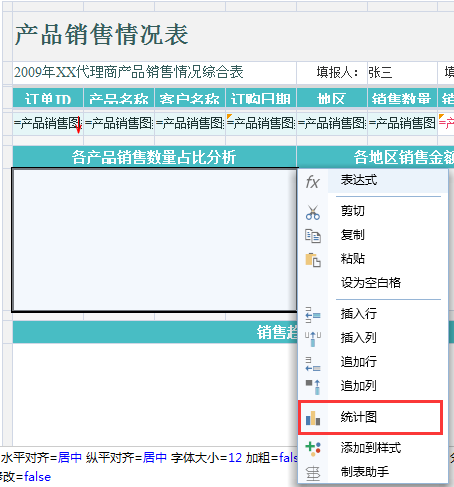The width and height of the screenshot is (454, 487).
Task: Click the add to style plus icon
Action: coord(313,448)
